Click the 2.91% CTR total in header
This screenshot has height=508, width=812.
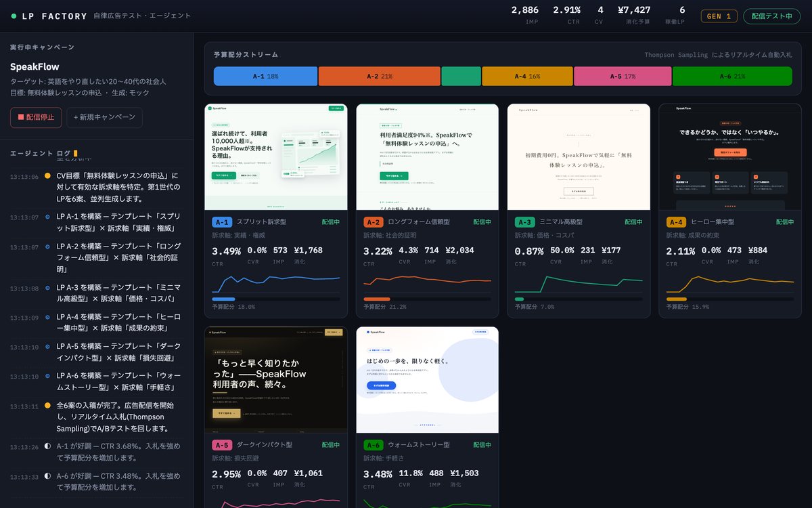566,10
